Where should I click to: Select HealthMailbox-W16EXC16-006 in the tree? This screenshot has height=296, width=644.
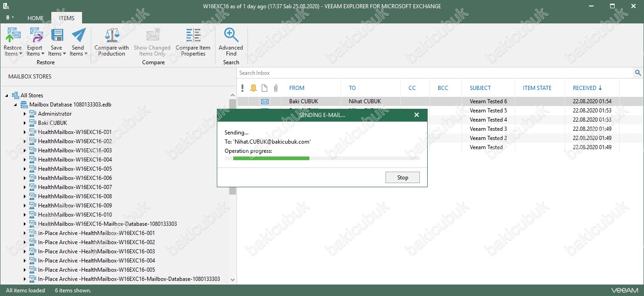pyautogui.click(x=75, y=178)
